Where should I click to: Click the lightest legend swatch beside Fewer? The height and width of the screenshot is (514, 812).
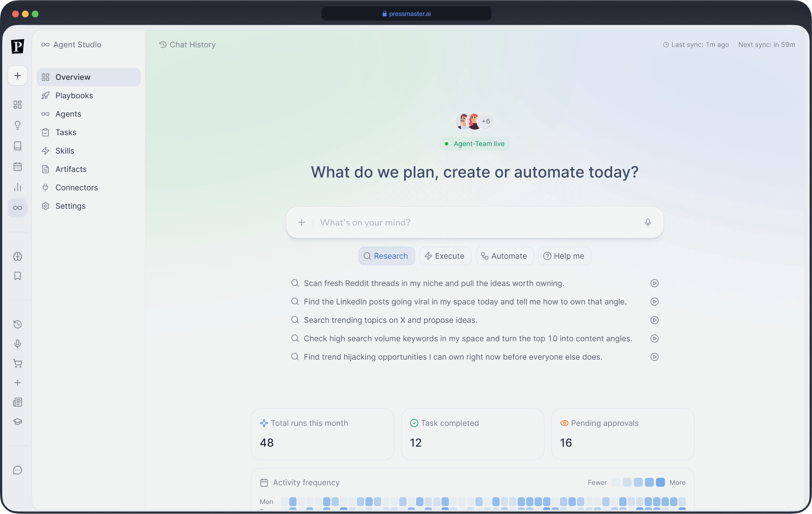[616, 482]
